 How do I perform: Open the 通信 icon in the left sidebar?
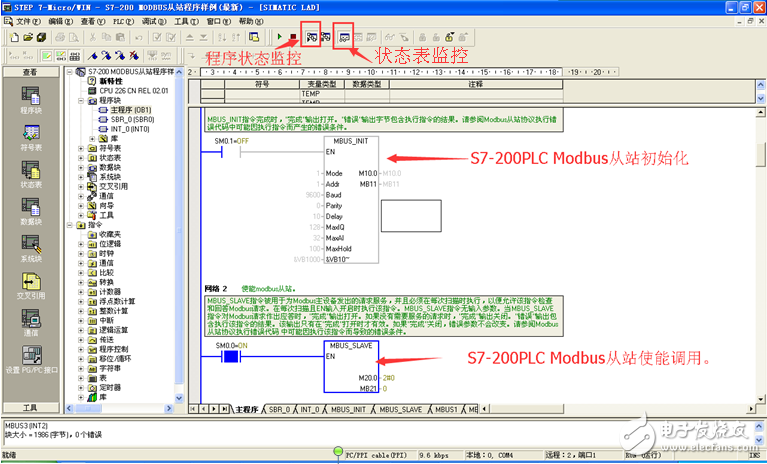[31, 323]
